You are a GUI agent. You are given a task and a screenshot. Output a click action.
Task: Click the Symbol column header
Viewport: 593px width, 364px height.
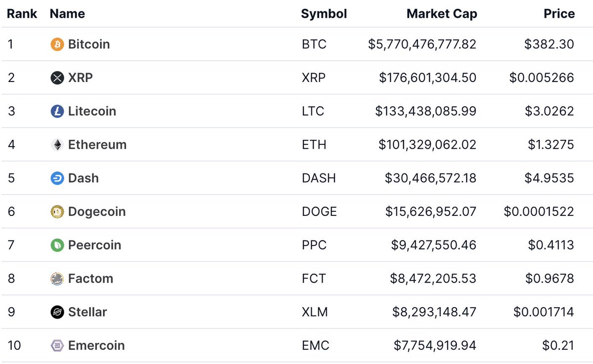324,14
